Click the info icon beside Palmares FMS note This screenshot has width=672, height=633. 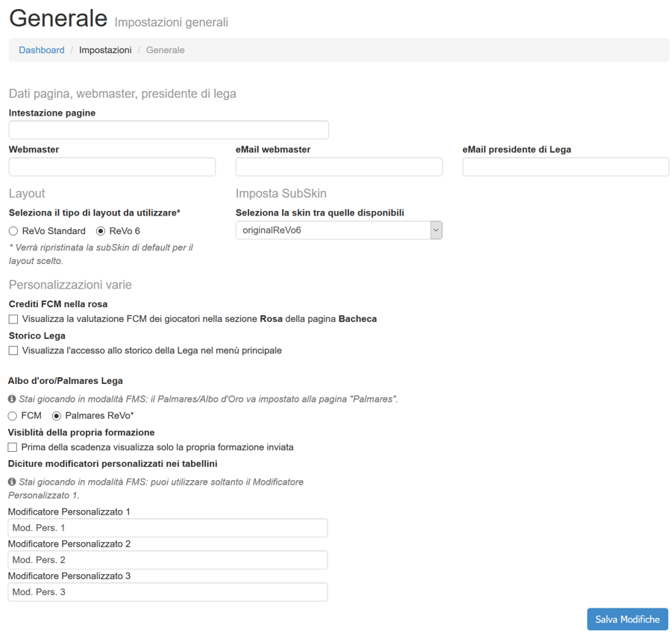click(x=12, y=399)
